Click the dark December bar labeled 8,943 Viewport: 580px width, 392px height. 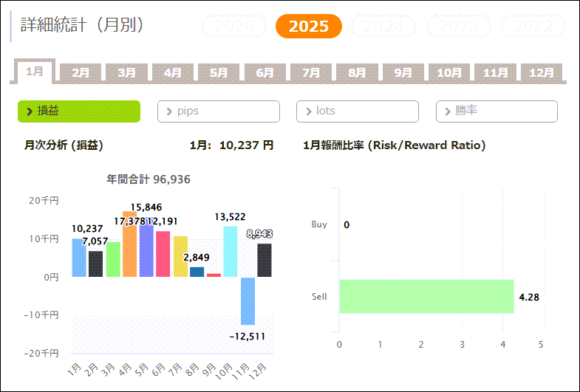(264, 261)
